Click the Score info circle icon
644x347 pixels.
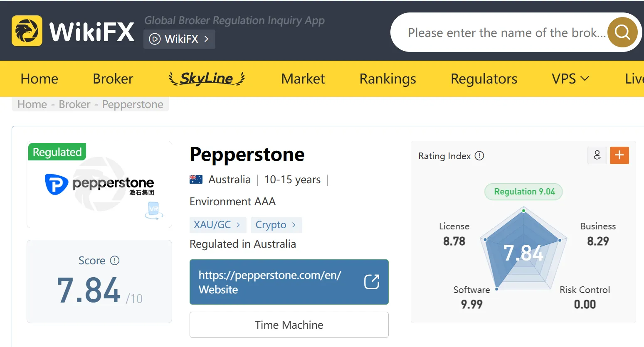coord(115,261)
